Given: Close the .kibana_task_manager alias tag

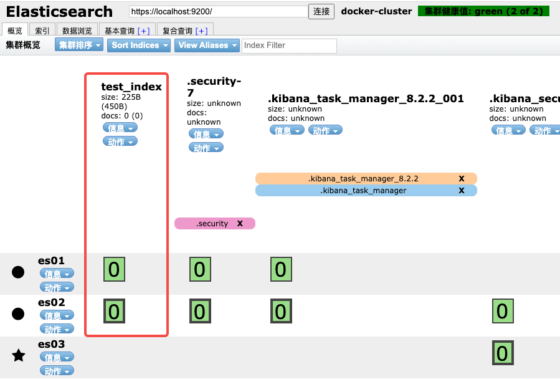Looking at the screenshot, I should click(461, 190).
